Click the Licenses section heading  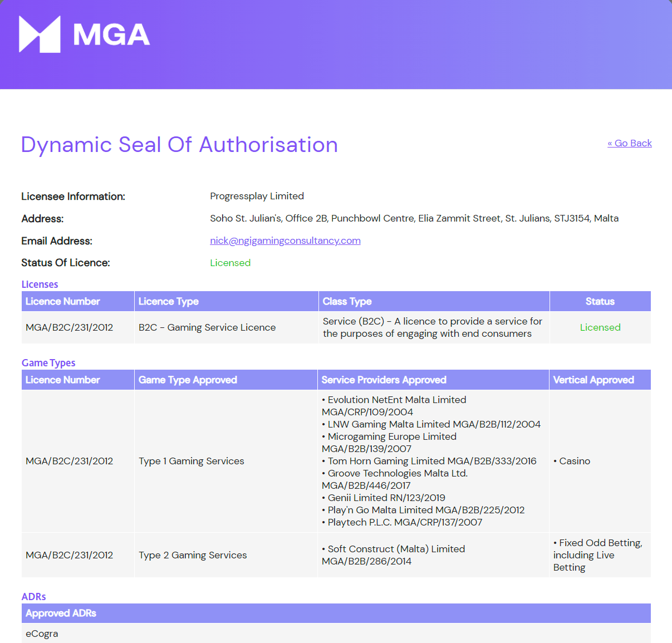[x=40, y=284]
